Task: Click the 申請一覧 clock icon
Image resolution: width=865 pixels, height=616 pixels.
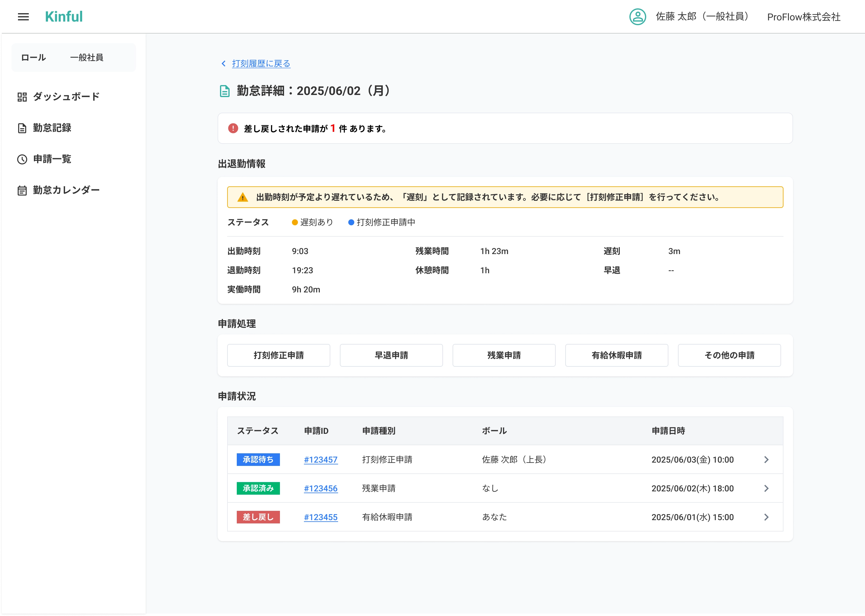Action: click(22, 159)
